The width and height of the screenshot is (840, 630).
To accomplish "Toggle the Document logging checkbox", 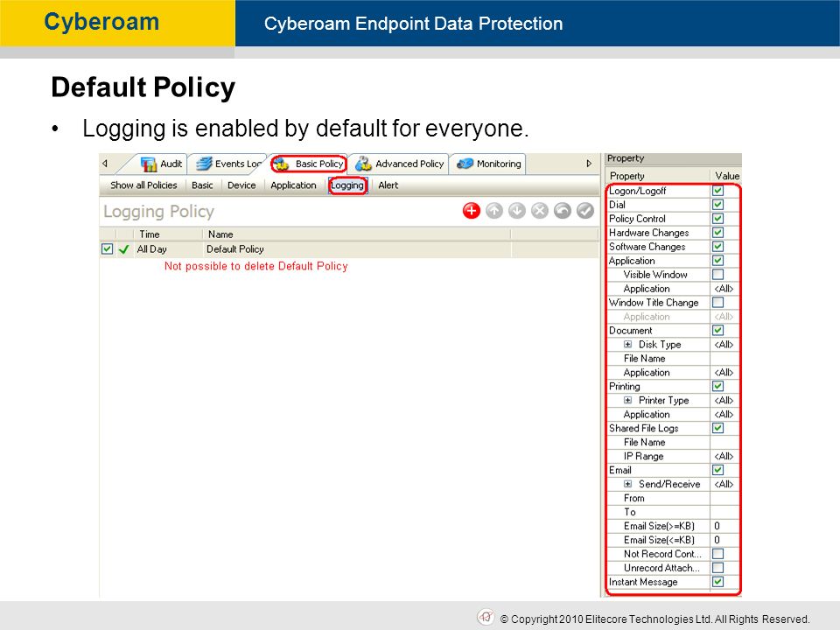I will pyautogui.click(x=717, y=331).
